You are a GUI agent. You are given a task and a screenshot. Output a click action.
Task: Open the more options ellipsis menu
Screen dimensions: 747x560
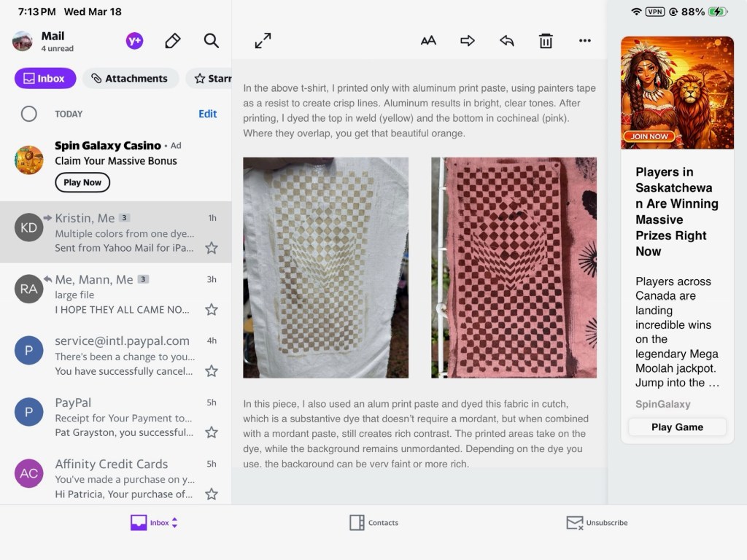[x=585, y=41]
